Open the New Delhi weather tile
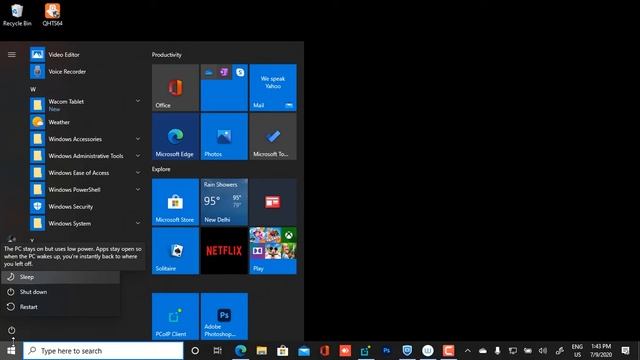Viewport: 640px width, 360px height. click(224, 202)
